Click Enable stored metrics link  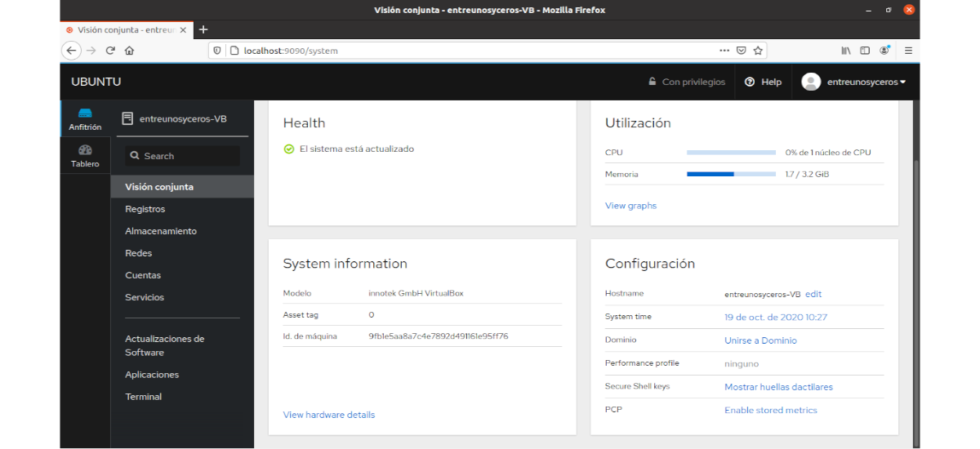pos(771,410)
